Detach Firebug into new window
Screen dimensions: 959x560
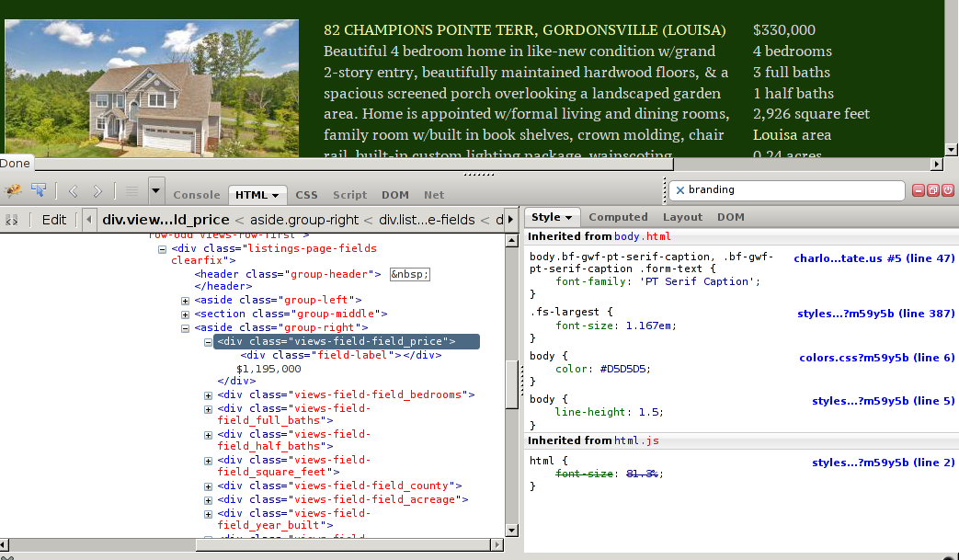pos(932,190)
